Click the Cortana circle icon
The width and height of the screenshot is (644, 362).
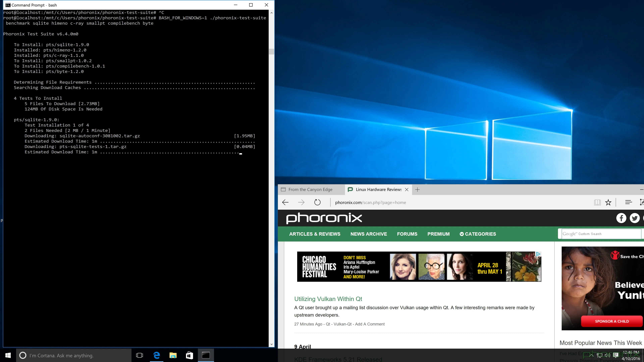(23, 355)
